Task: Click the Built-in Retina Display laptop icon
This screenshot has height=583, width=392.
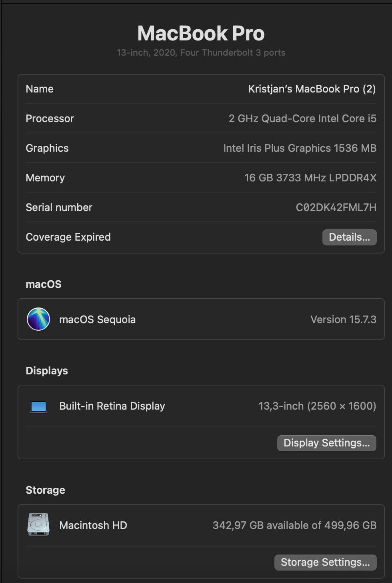Action: [38, 406]
